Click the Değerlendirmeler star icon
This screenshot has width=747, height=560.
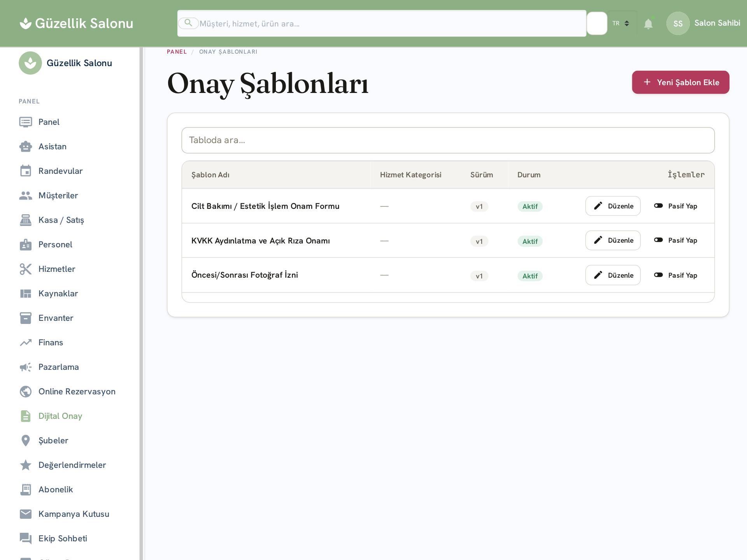(x=26, y=465)
